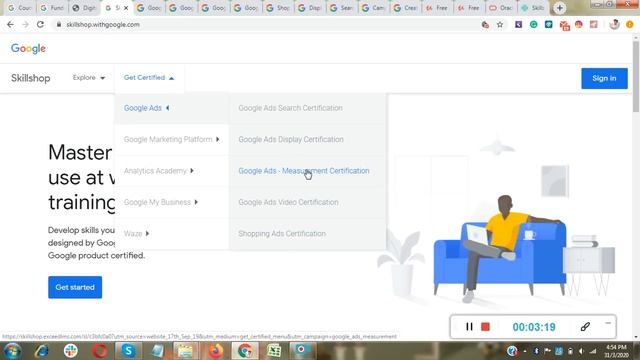
Task: Go back using browser back arrow
Action: [10, 24]
